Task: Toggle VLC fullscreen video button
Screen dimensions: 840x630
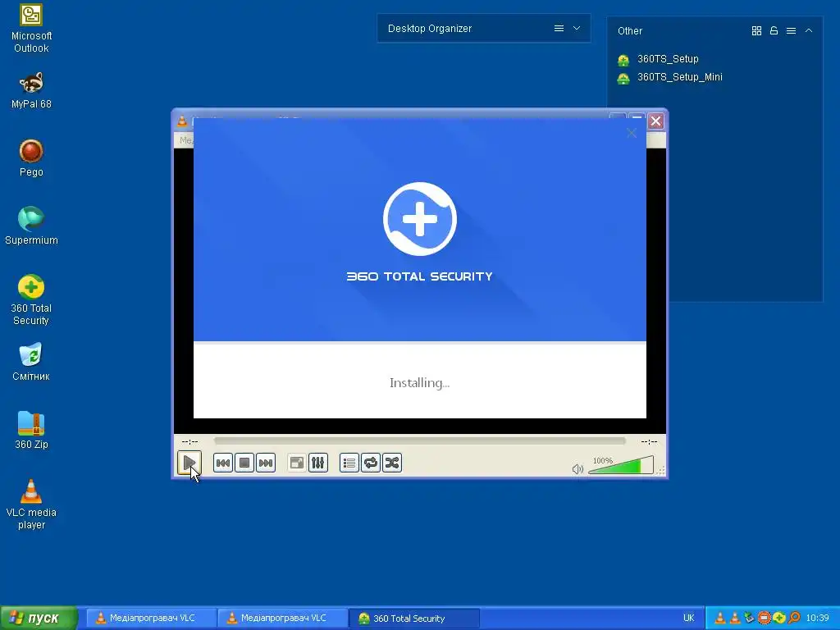Action: point(296,463)
